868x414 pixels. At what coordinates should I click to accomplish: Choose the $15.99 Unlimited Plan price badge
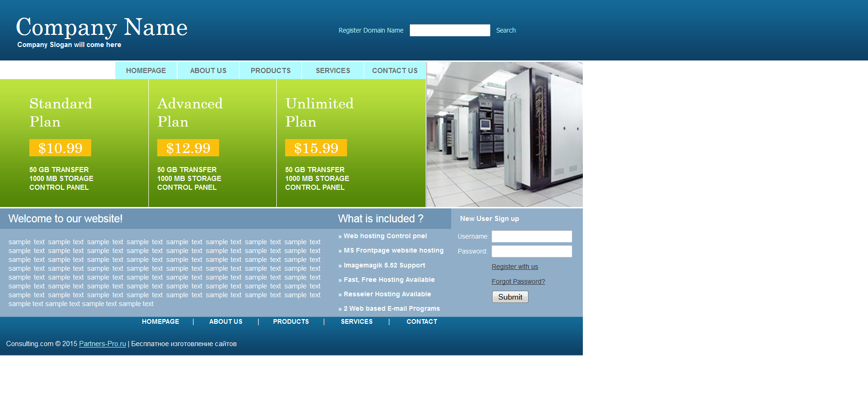coord(316,148)
